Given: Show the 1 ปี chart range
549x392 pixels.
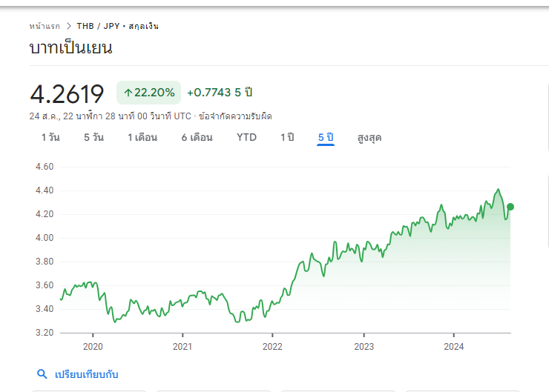Looking at the screenshot, I should click(x=287, y=137).
